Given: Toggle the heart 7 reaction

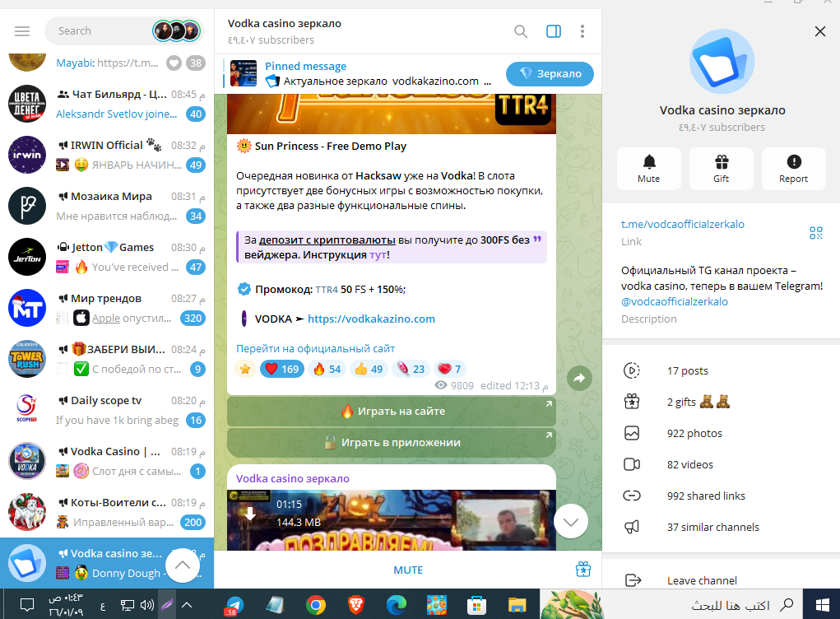Looking at the screenshot, I should (450, 369).
